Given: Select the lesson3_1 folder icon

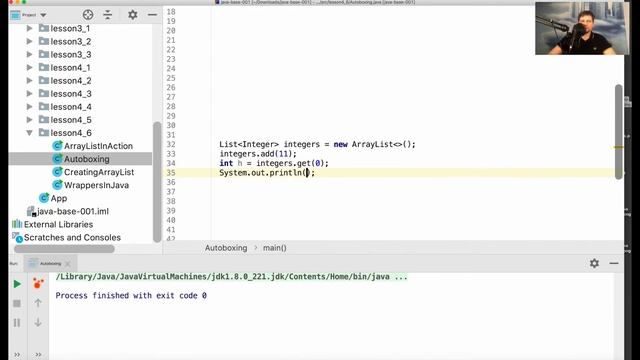Looking at the screenshot, I should (44, 28).
